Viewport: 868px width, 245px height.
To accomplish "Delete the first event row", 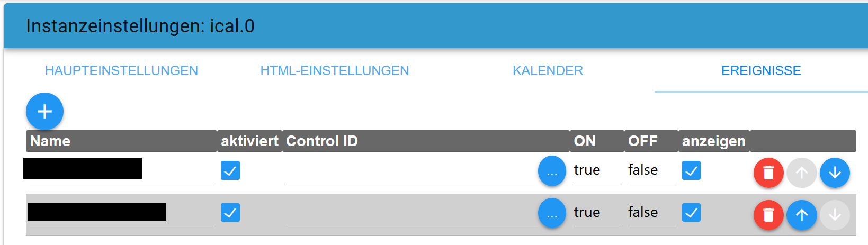I will (768, 173).
